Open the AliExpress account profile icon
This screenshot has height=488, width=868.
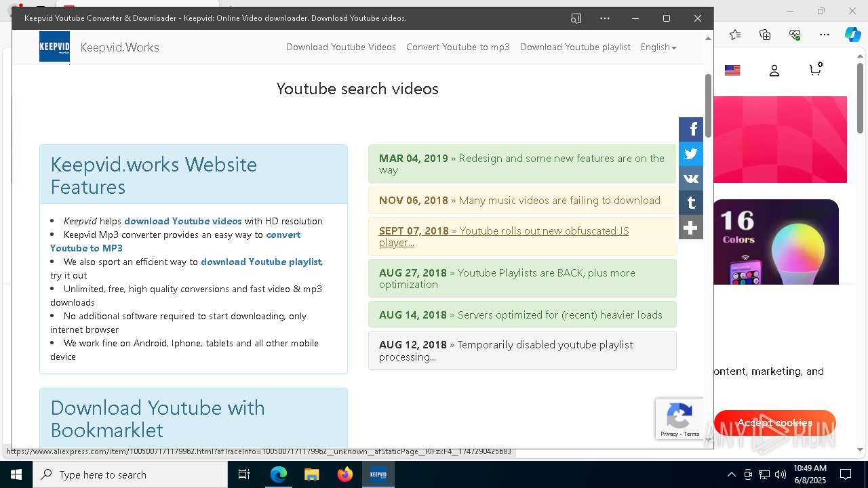pyautogui.click(x=774, y=70)
